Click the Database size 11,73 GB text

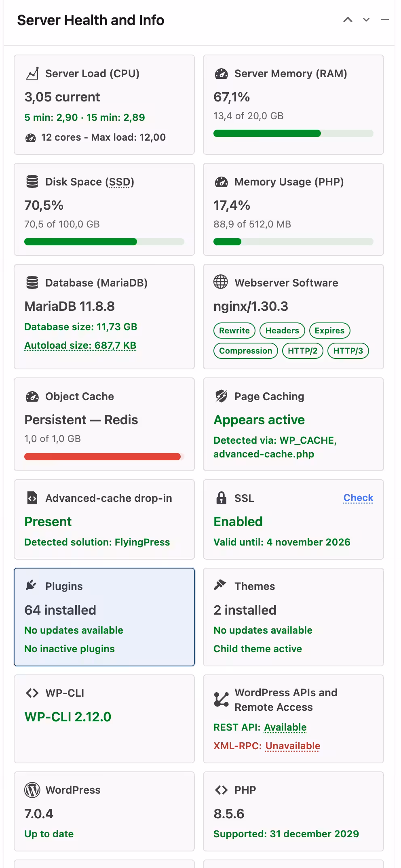[x=81, y=327]
